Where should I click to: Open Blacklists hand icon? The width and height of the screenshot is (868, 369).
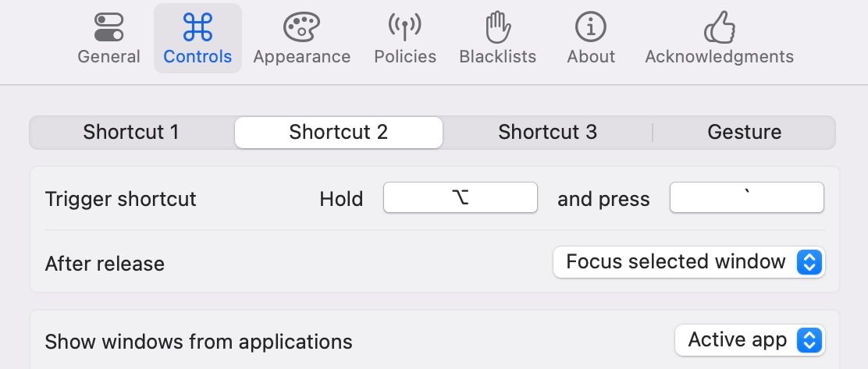[497, 27]
